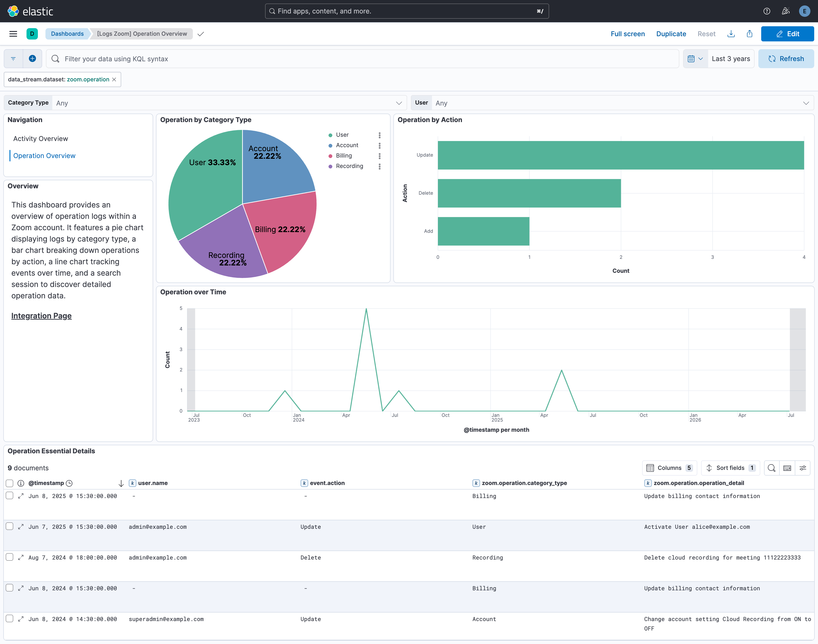The width and height of the screenshot is (818, 644).
Task: Expand row Jun 8, 2024 15:30 details
Action: (x=21, y=589)
